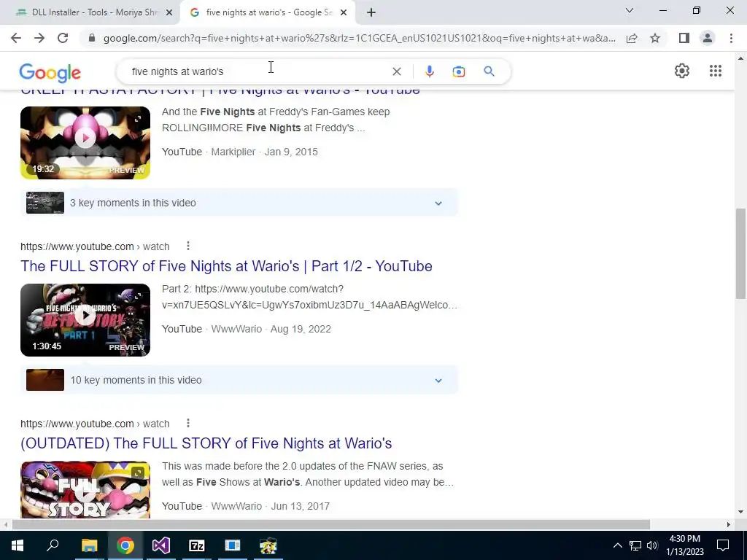Viewport: 747px width, 560px height.
Task: Reload the current Google search page
Action: [x=63, y=38]
